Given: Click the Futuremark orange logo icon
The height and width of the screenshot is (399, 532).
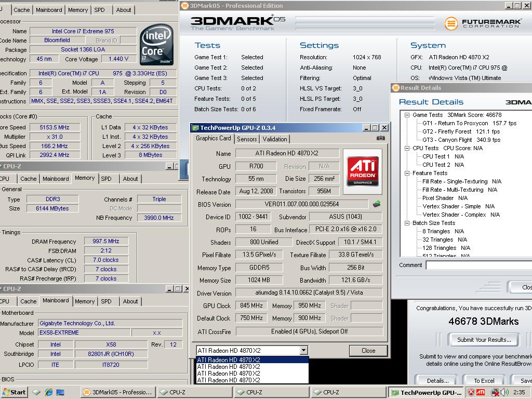Looking at the screenshot, I should 451,23.
